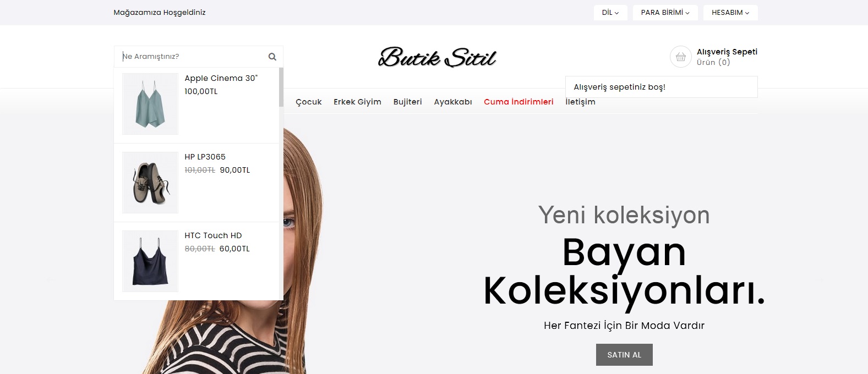Open the DİL language dropdown
The height and width of the screenshot is (374, 868).
610,13
